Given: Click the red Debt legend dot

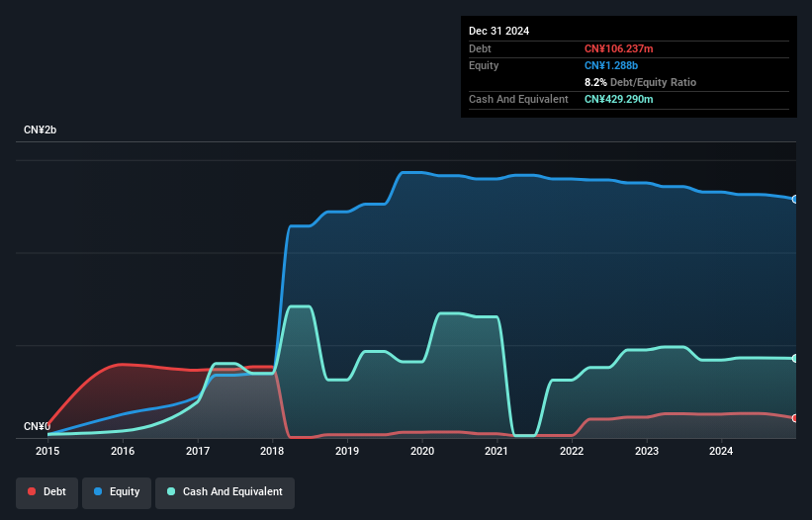Looking at the screenshot, I should pos(32,491).
